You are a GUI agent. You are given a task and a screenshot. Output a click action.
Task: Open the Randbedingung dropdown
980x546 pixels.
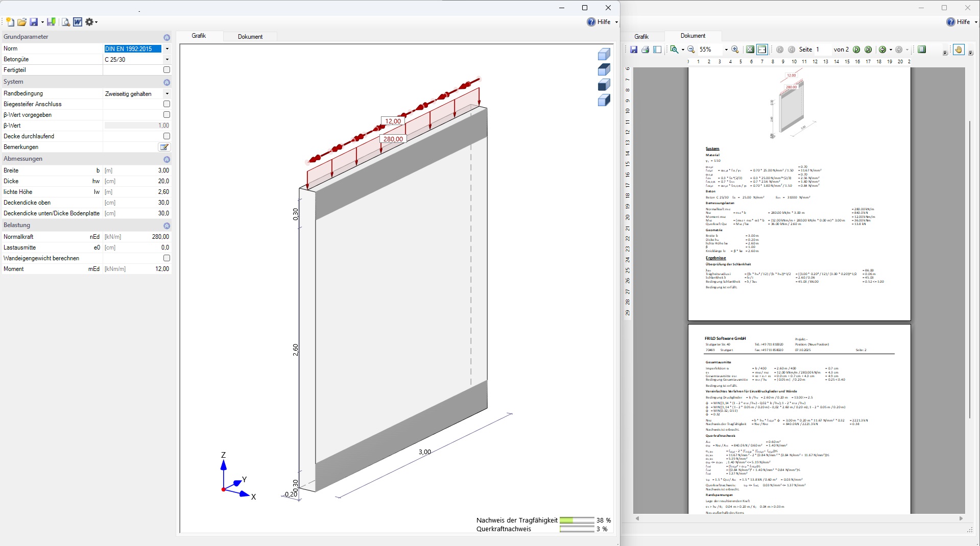(x=167, y=94)
